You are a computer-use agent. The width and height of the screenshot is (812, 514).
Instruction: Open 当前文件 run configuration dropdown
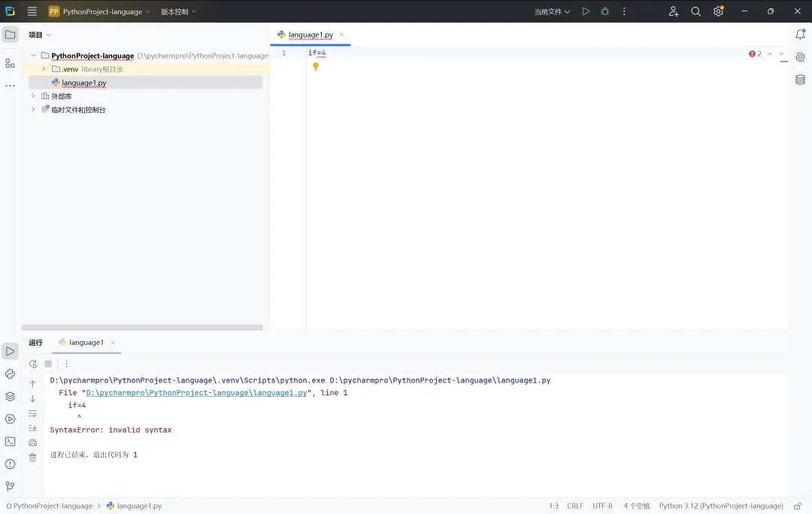pos(552,11)
